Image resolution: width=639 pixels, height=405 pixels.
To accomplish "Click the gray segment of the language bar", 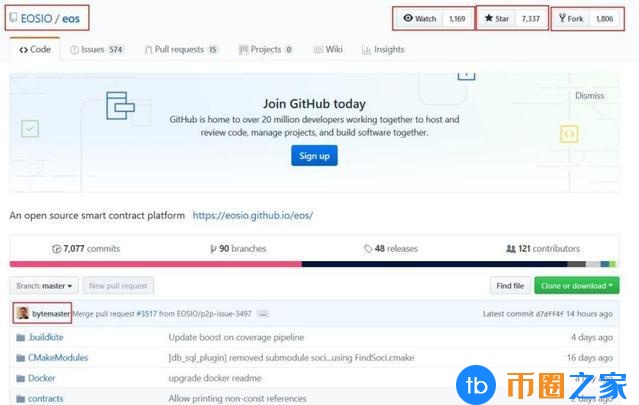I will pos(576,264).
